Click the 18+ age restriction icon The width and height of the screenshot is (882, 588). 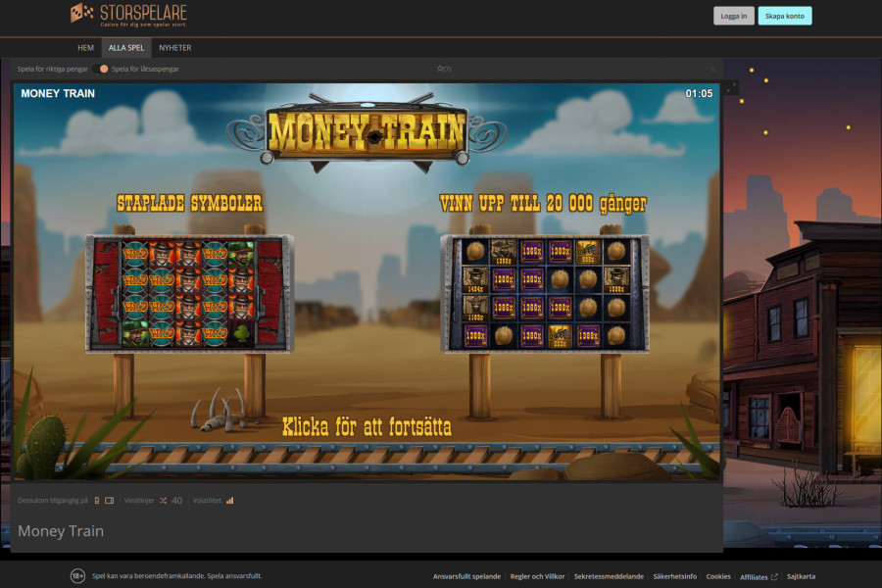[x=77, y=575]
